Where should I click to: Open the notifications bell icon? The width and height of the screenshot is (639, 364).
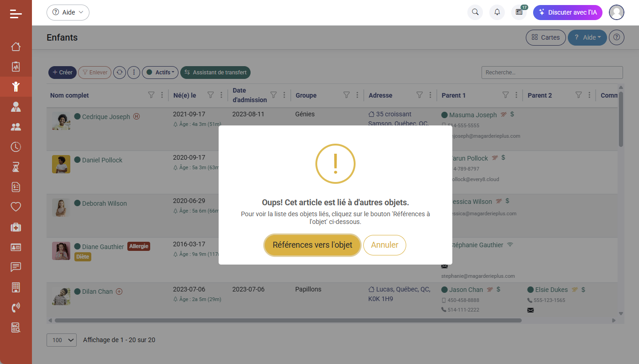497,12
